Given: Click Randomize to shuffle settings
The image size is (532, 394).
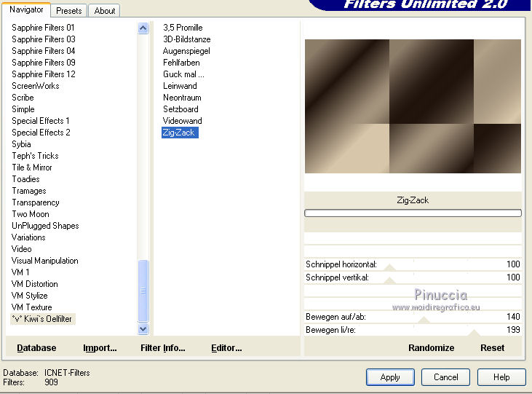Looking at the screenshot, I should pyautogui.click(x=431, y=348).
